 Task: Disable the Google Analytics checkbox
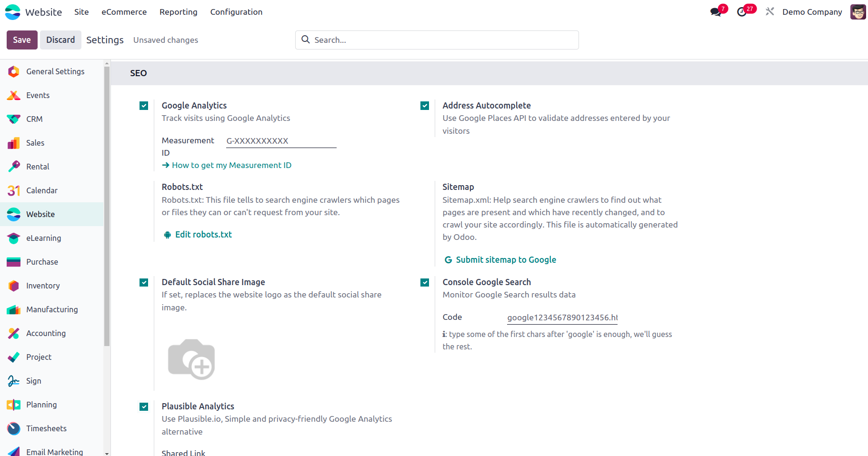coord(143,106)
